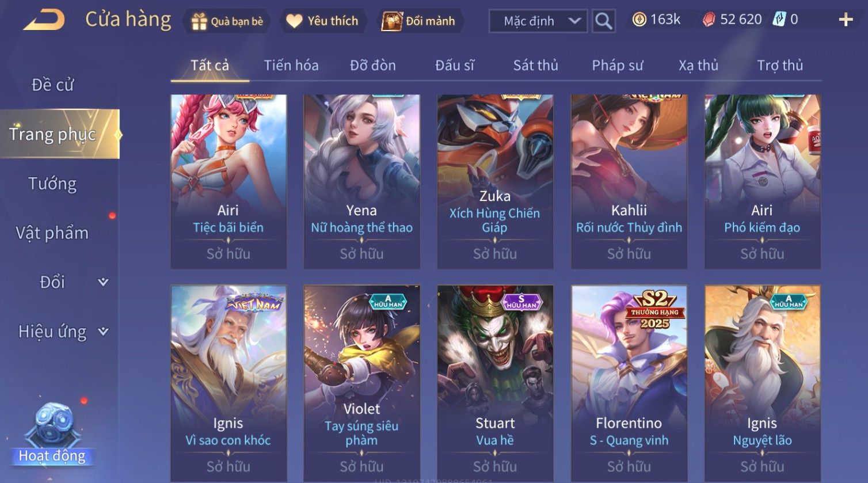Switch to the Sát thủ tab
868x483 pixels.
click(x=536, y=66)
